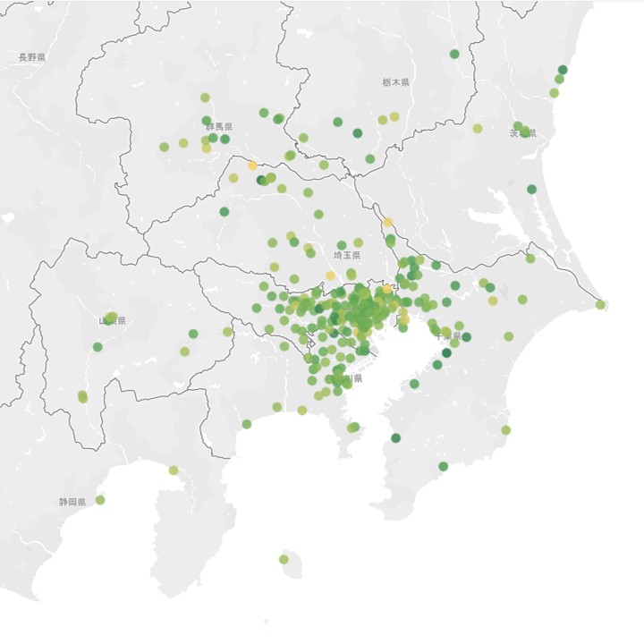The width and height of the screenshot is (644, 644).
Task: Click the 群馬県 prefecture label
Action: tap(218, 127)
